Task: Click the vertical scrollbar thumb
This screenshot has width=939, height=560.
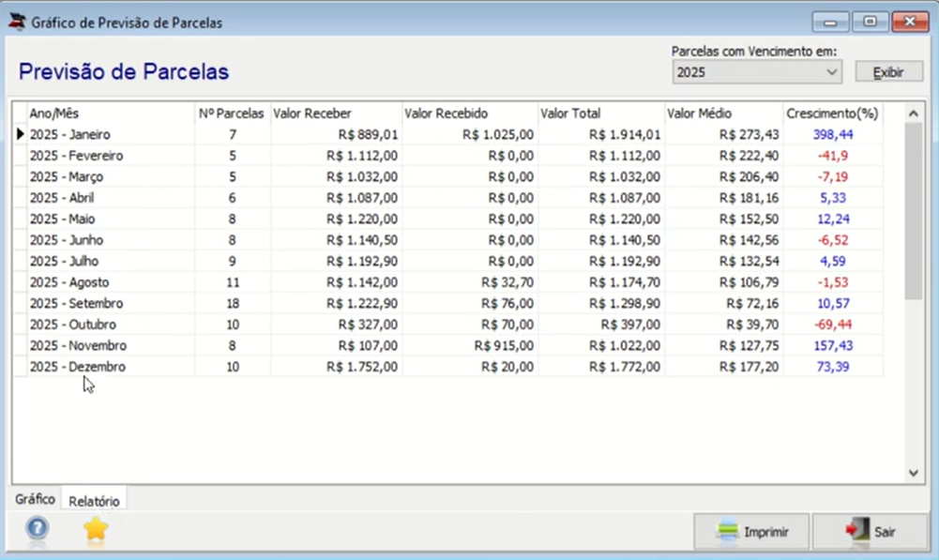Action: 914,211
